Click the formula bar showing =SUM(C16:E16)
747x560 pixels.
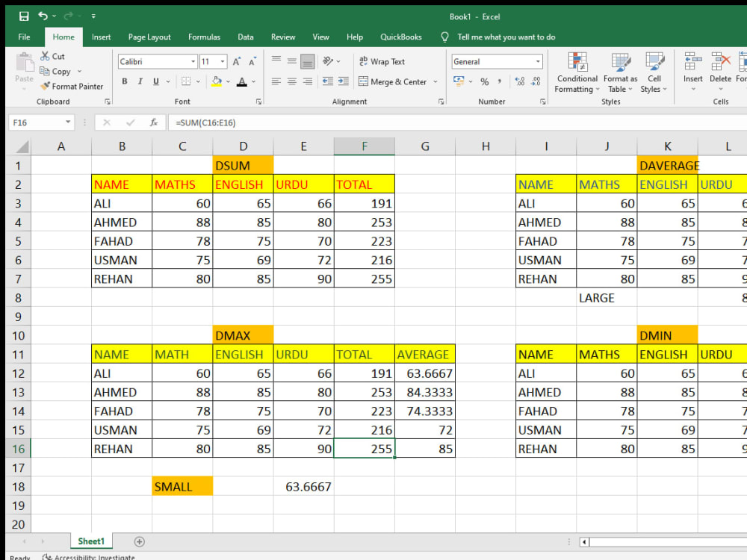pyautogui.click(x=456, y=122)
